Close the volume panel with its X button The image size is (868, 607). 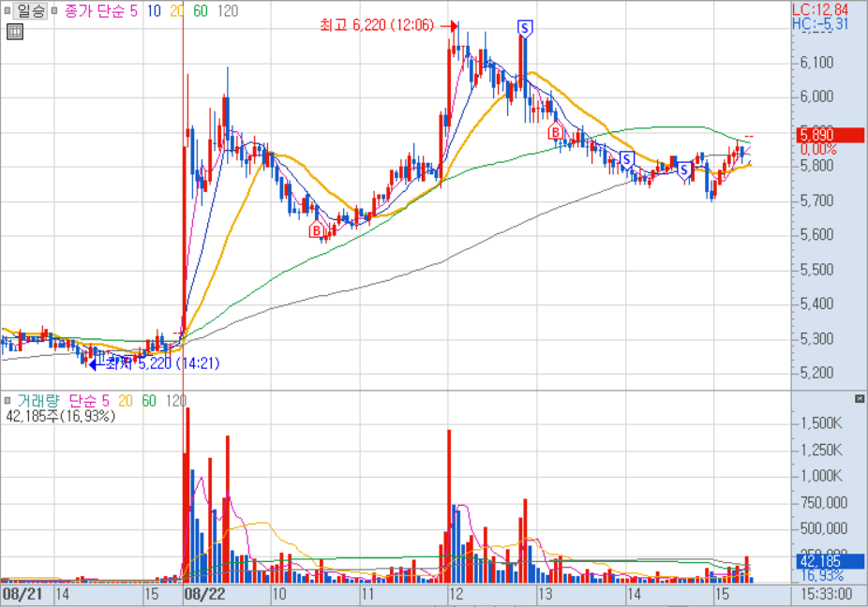point(860,399)
